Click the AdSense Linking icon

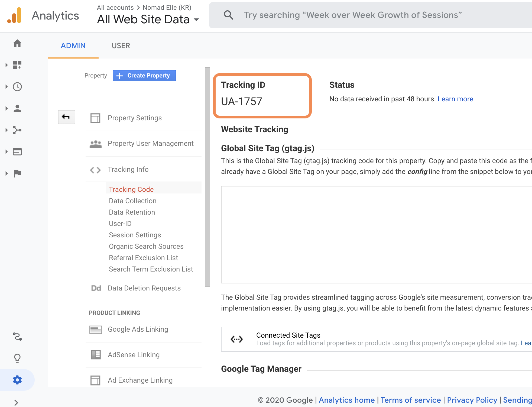[96, 355]
